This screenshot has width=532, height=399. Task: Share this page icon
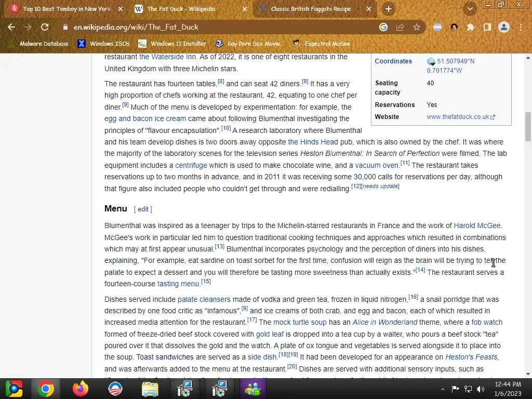(400, 27)
